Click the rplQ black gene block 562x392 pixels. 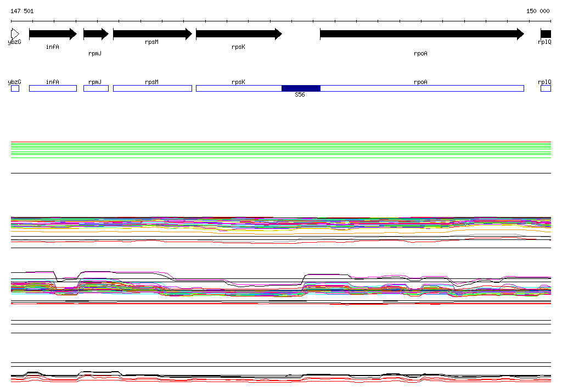coord(546,34)
